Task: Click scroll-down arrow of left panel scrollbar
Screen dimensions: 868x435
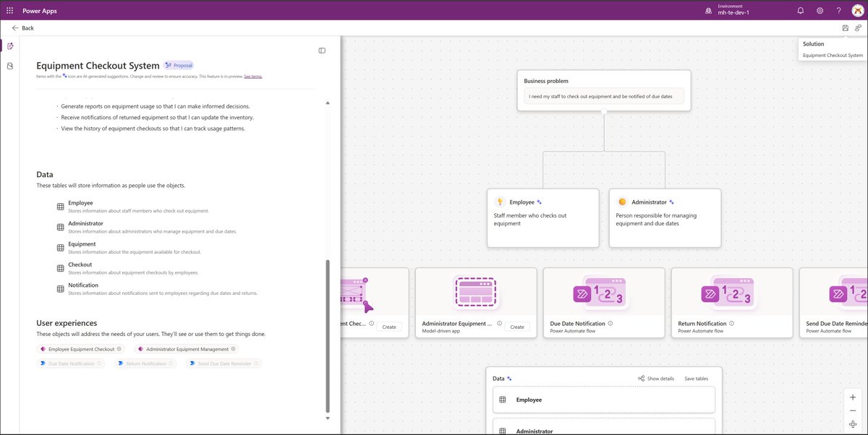Action: tap(327, 418)
